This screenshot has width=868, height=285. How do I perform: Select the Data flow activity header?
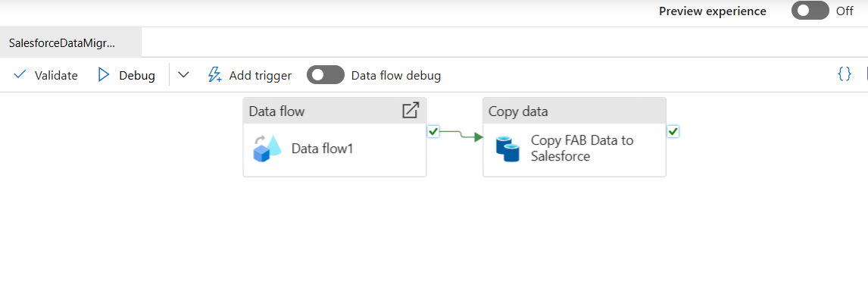pyautogui.click(x=335, y=111)
